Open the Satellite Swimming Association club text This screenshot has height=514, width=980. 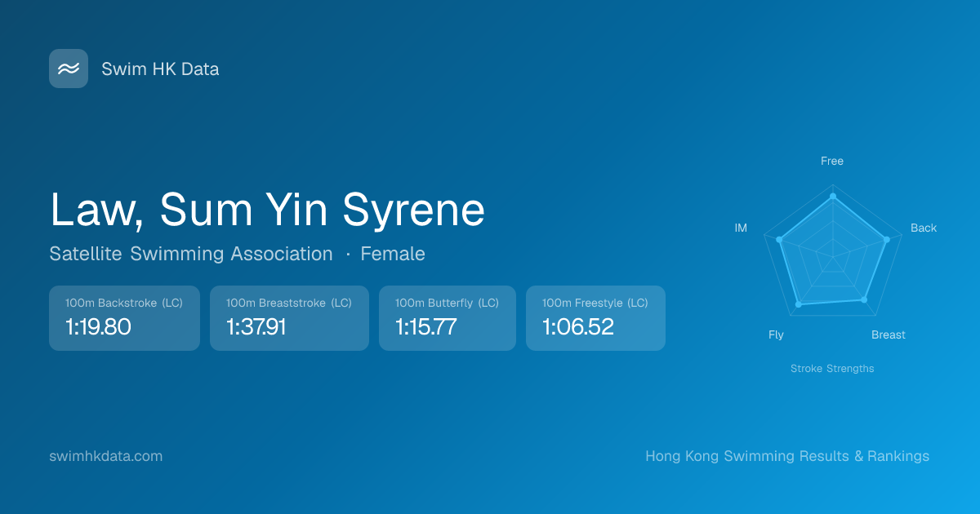[x=191, y=254]
